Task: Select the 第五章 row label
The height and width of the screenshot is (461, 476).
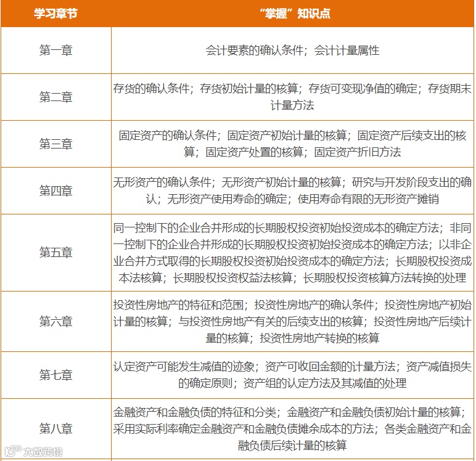Action: tap(56, 253)
